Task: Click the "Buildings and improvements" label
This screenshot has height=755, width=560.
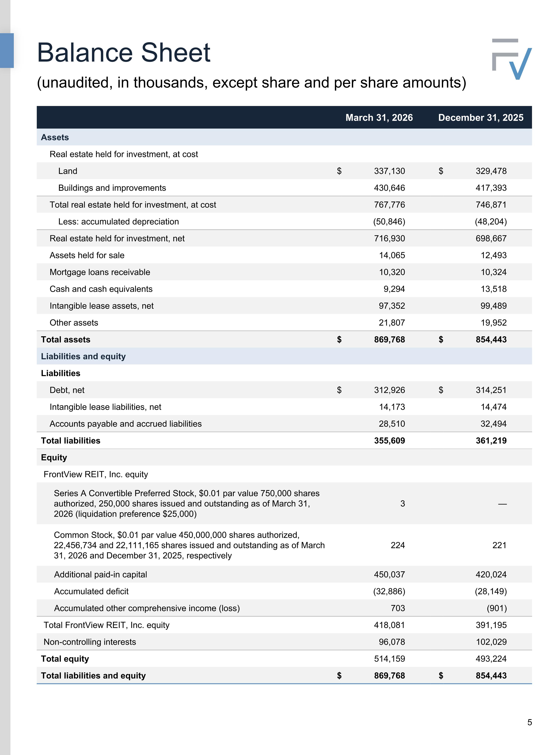Action: coord(112,188)
